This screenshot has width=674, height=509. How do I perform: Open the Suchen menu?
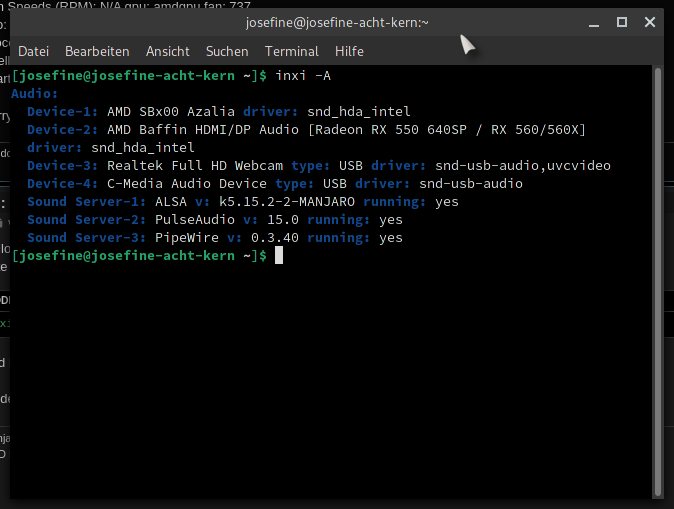point(227,51)
